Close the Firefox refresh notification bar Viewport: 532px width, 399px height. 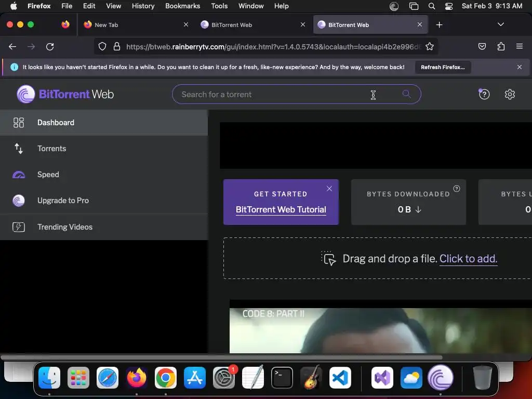(x=520, y=67)
